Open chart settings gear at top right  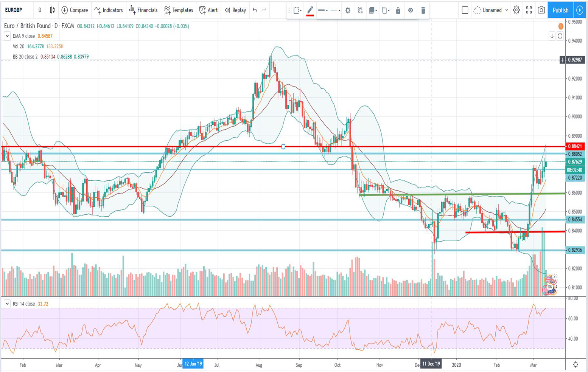coord(516,10)
